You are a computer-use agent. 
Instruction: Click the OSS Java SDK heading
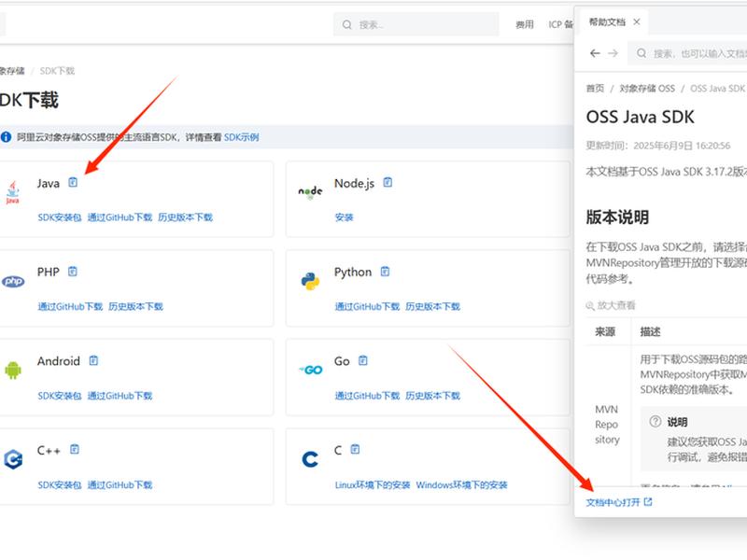click(640, 118)
